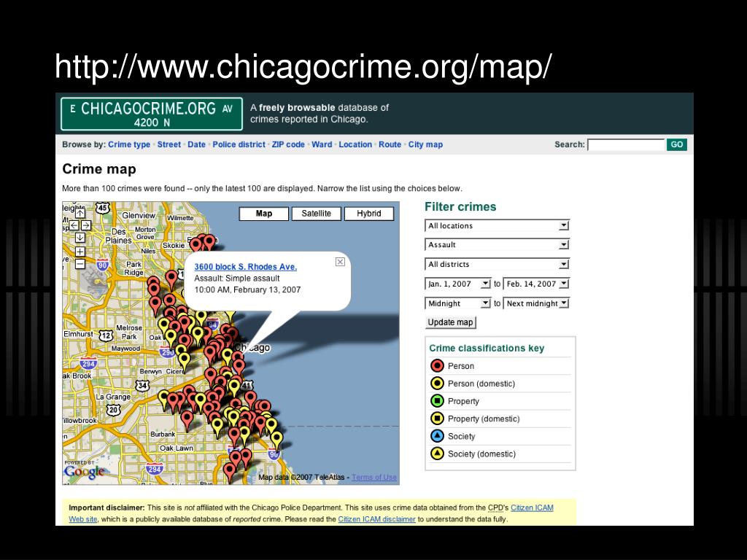The height and width of the screenshot is (560, 747).
Task: Pan the map up with the arrow control
Action: 80,213
